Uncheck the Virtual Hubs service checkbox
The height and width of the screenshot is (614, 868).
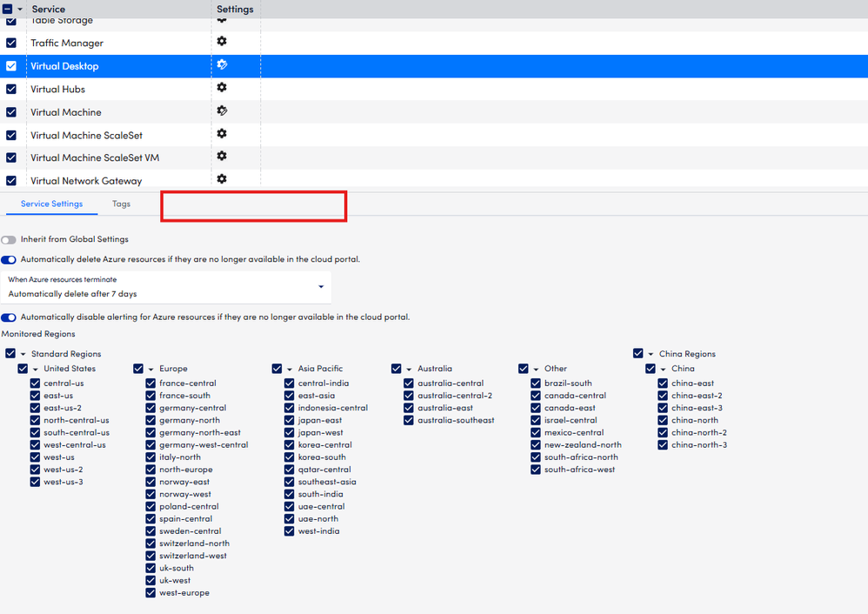(x=11, y=89)
